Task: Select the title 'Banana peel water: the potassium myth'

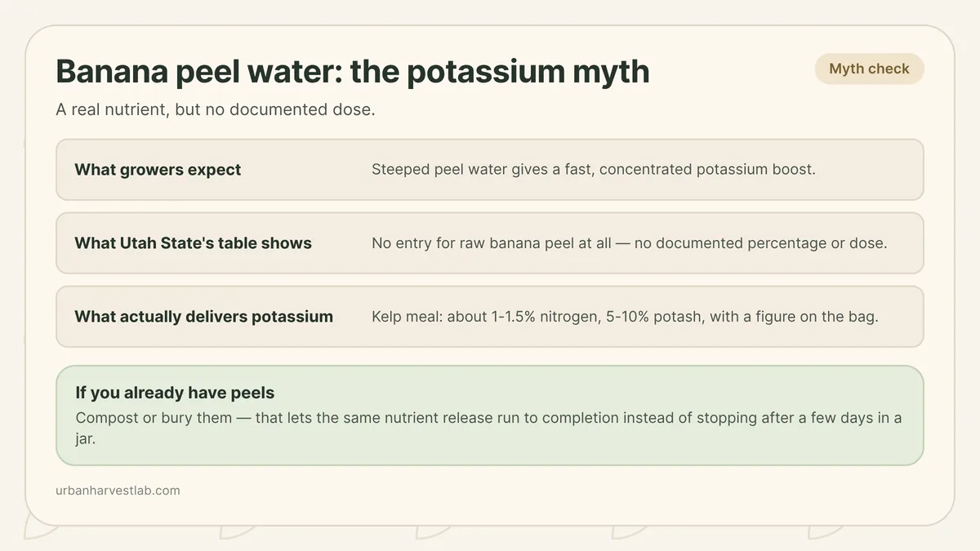Action: (x=353, y=72)
